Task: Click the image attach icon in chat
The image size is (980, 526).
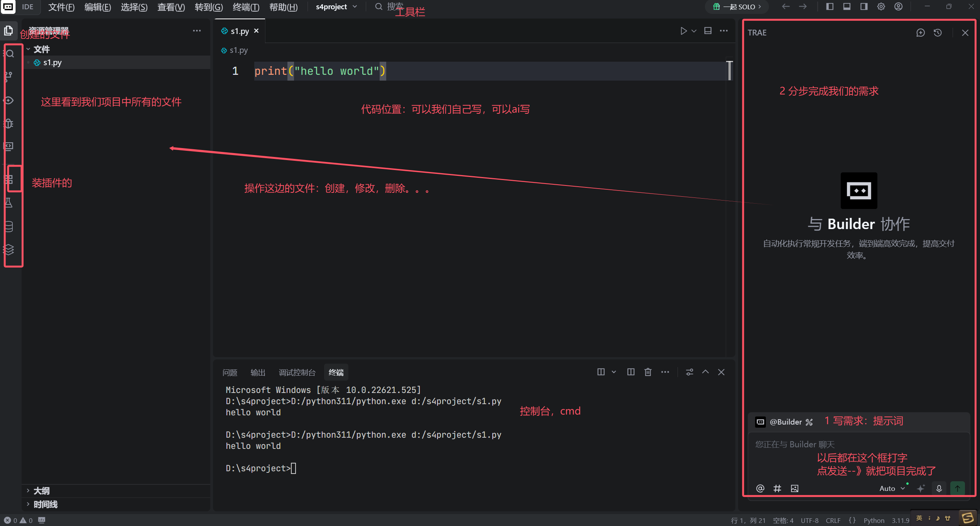Action: pyautogui.click(x=794, y=489)
